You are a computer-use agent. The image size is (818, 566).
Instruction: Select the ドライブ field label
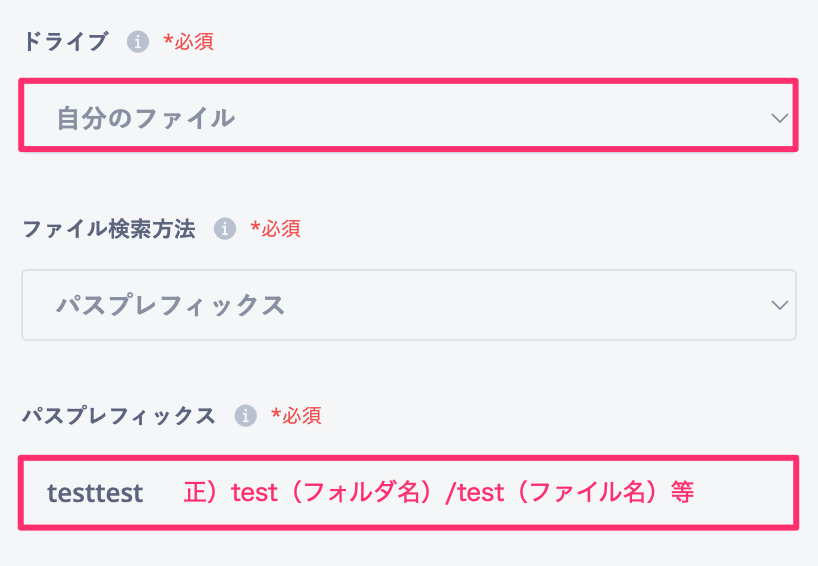click(65, 42)
